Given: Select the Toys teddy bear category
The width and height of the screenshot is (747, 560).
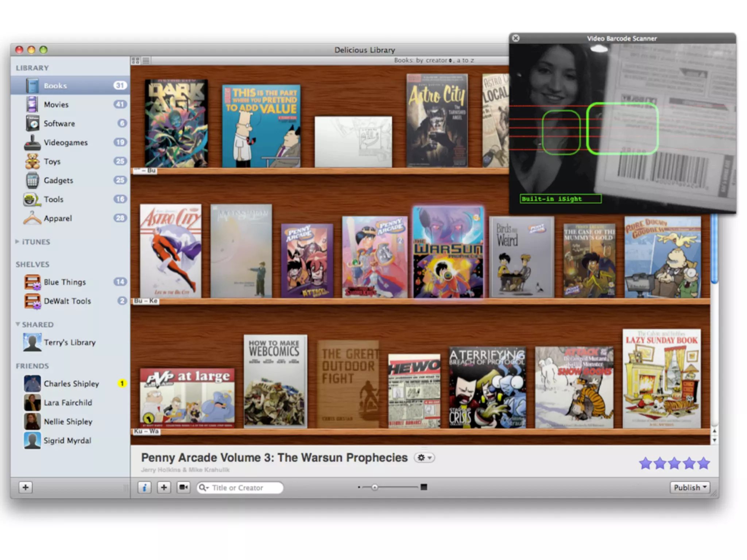Looking at the screenshot, I should pyautogui.click(x=32, y=162).
